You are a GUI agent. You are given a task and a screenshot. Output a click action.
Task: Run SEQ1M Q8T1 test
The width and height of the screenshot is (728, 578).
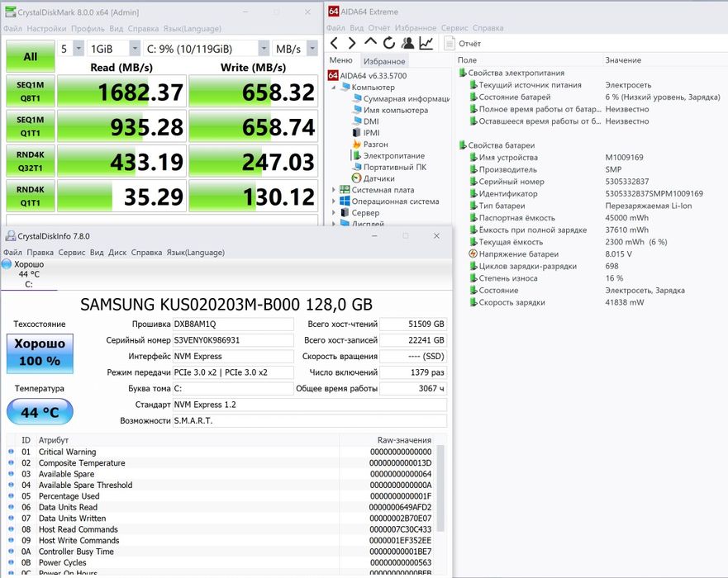point(31,92)
